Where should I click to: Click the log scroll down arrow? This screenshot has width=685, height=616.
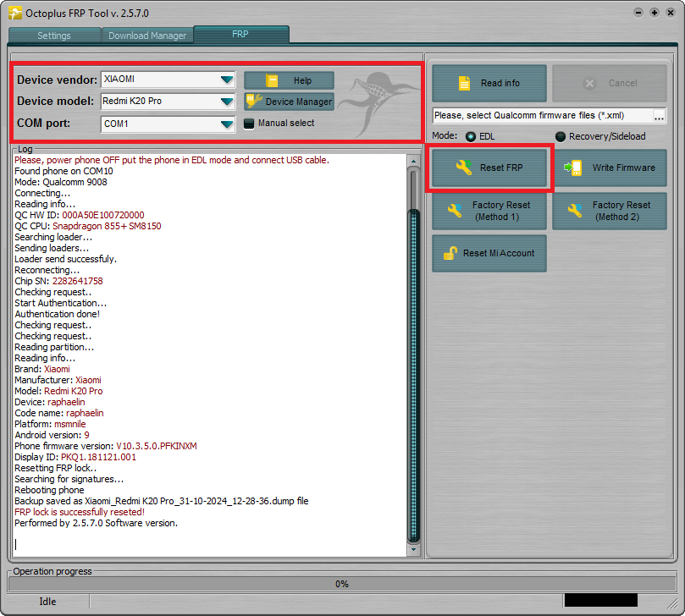(413, 550)
